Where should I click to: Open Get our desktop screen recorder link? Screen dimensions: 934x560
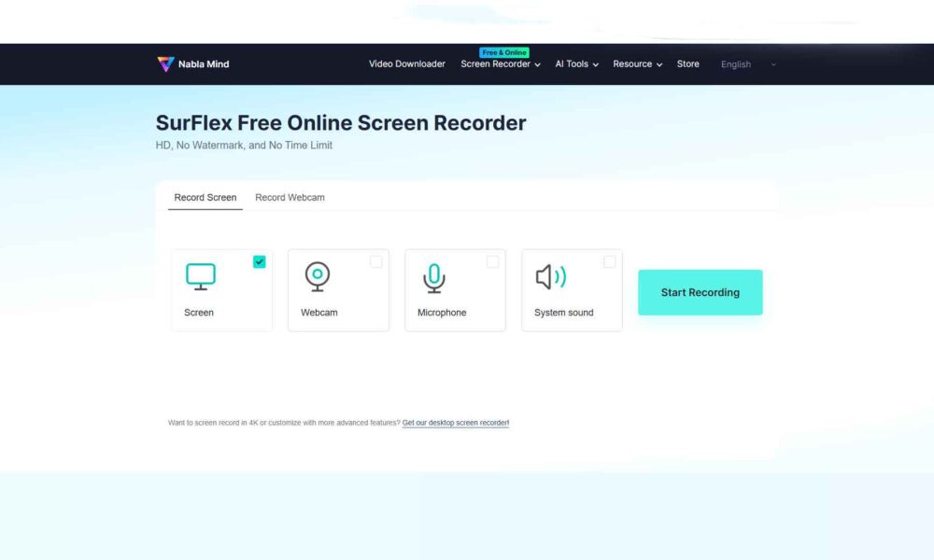[456, 423]
